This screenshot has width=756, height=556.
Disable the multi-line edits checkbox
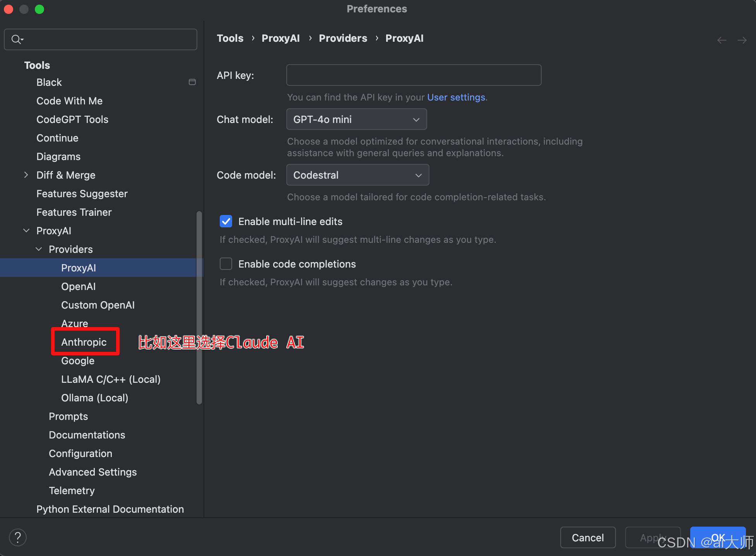point(226,222)
